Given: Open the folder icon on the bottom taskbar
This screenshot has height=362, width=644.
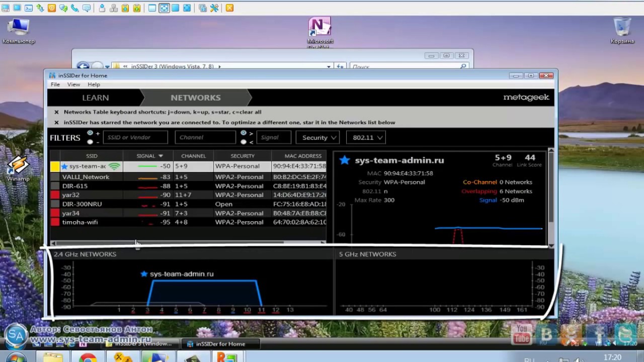Looking at the screenshot, I should [53, 357].
